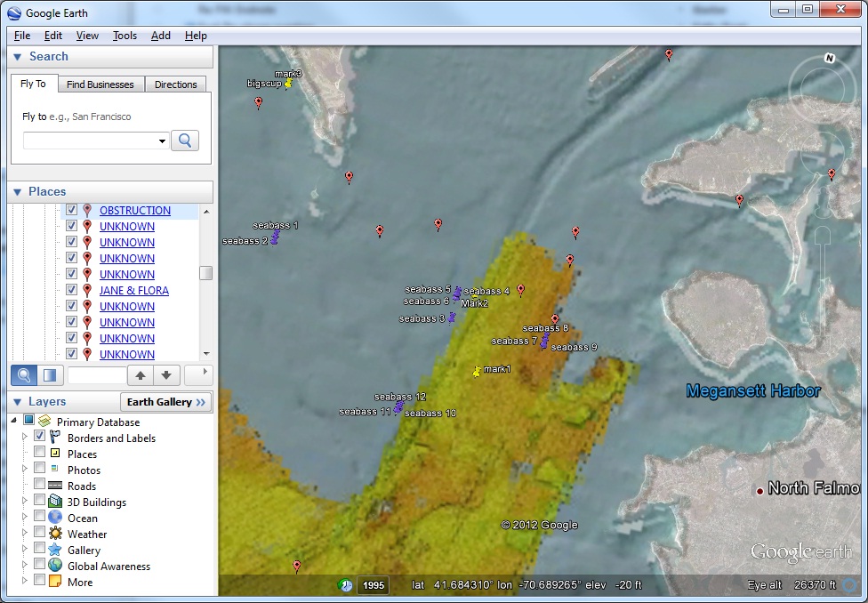The width and height of the screenshot is (868, 603).
Task: Click the OBSTRUCTION placemark link
Action: pyautogui.click(x=134, y=211)
